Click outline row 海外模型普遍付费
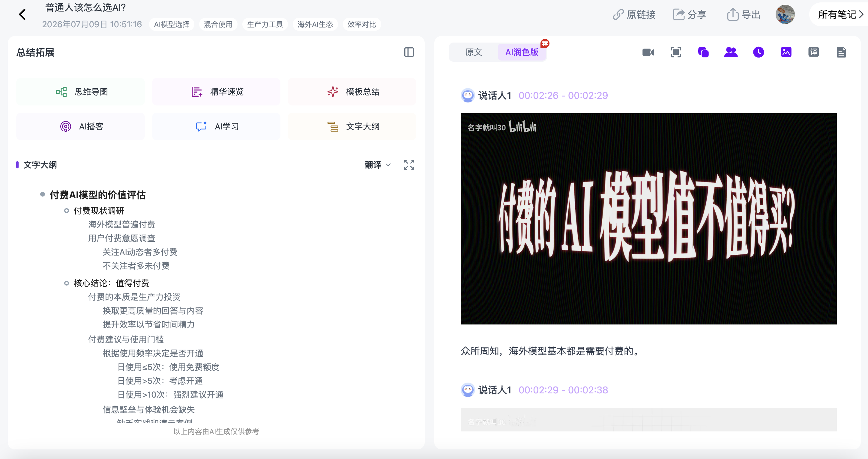 (x=122, y=224)
